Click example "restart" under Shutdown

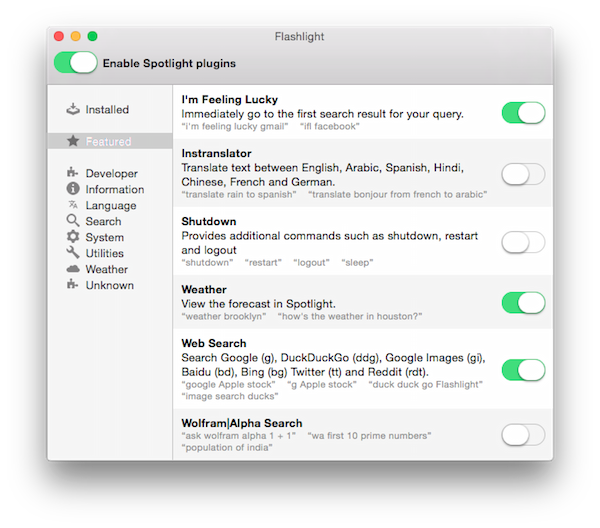pyautogui.click(x=263, y=262)
